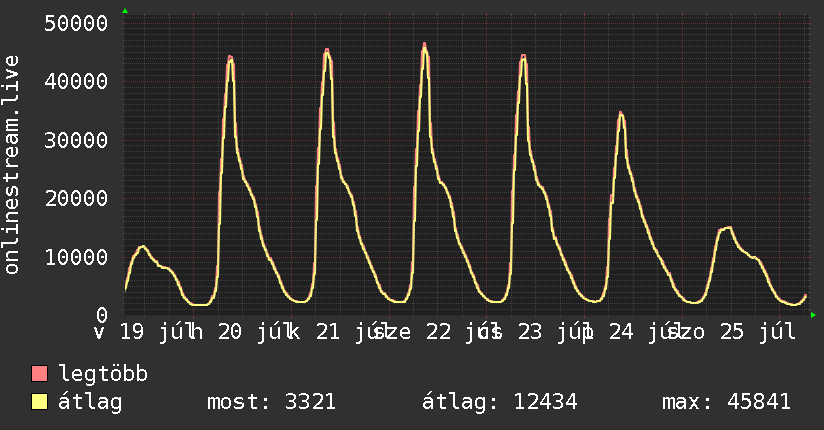Click the green arrow ending the x-axis
The width and height of the screenshot is (824, 430).
(x=813, y=315)
